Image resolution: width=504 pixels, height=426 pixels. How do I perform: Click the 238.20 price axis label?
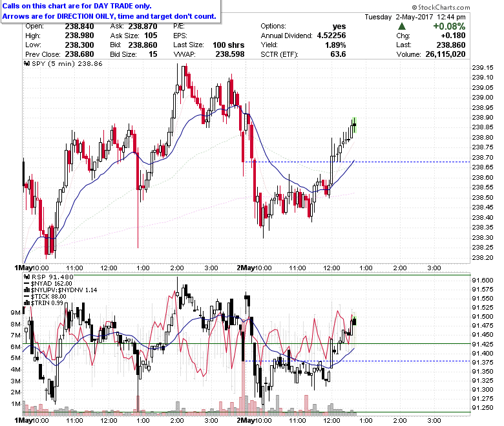483,257
